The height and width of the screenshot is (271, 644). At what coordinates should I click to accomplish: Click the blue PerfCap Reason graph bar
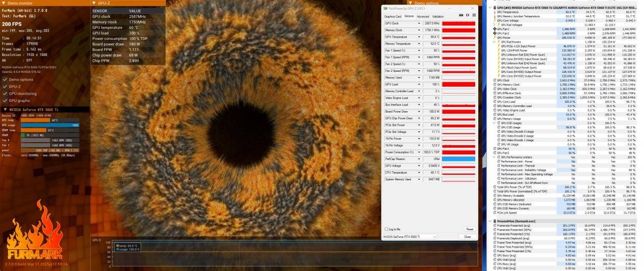[x=458, y=159]
